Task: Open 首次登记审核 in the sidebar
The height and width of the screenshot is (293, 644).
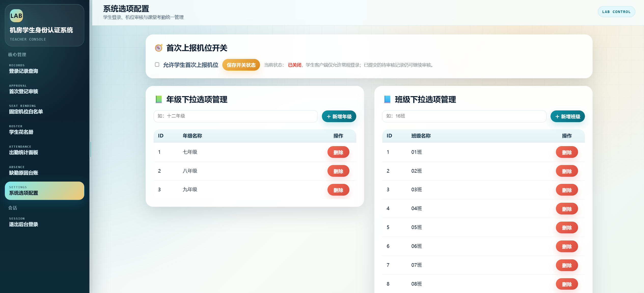Action: pos(44,89)
